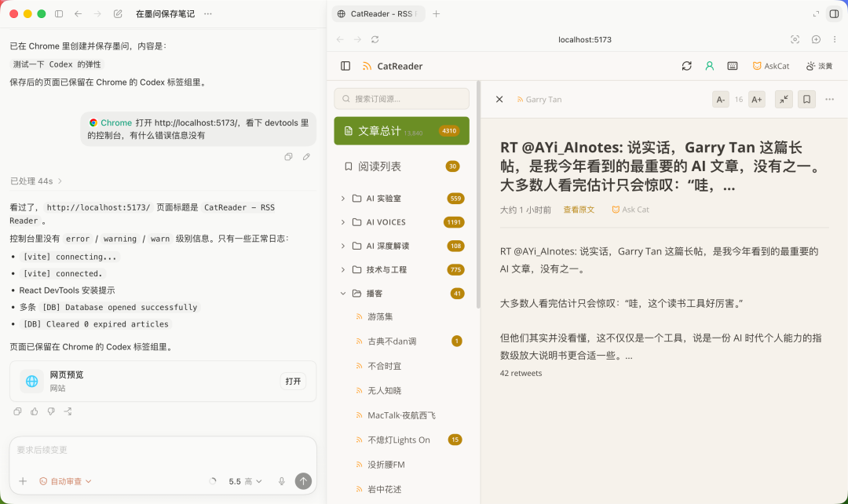Open the article more options menu

click(830, 100)
